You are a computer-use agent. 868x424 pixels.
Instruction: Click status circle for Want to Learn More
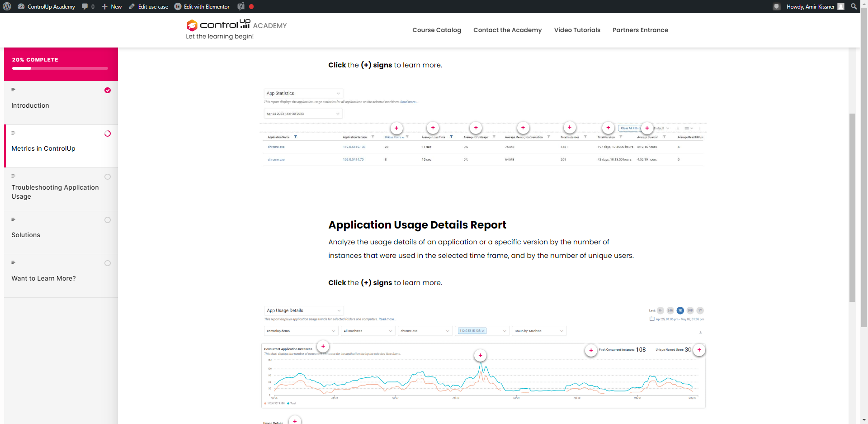click(108, 263)
